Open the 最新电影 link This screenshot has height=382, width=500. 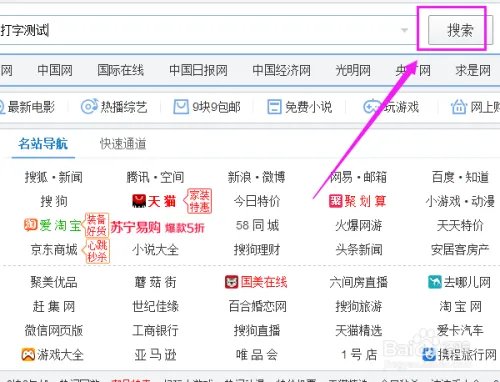coord(31,107)
